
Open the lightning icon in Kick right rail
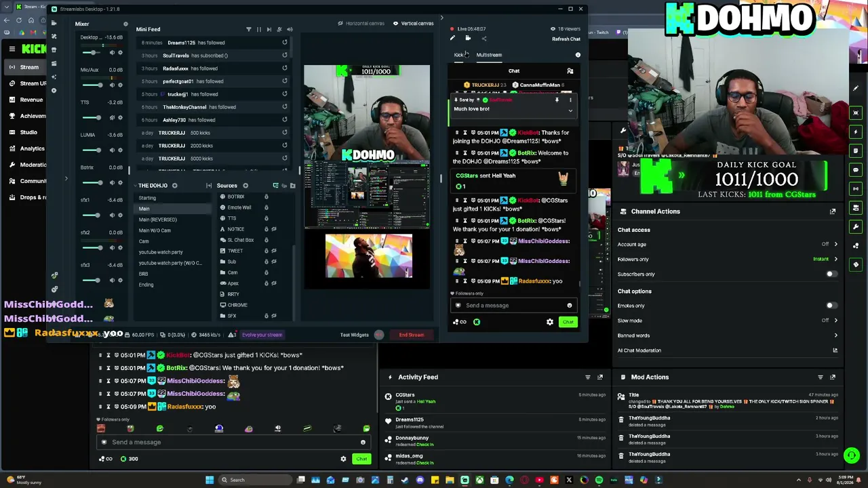pyautogui.click(x=856, y=131)
